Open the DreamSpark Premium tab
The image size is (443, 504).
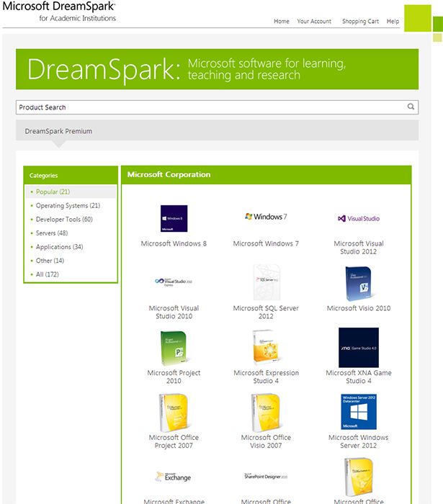pyautogui.click(x=58, y=131)
